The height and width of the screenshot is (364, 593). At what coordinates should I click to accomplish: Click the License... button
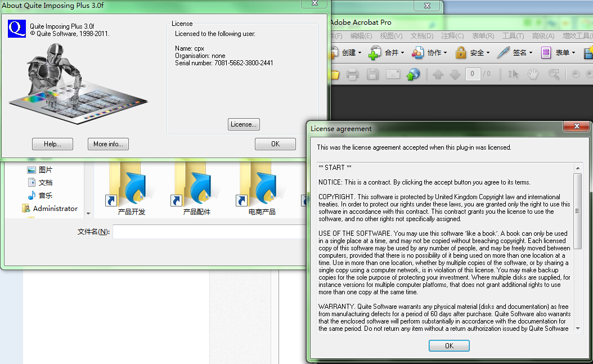click(244, 124)
